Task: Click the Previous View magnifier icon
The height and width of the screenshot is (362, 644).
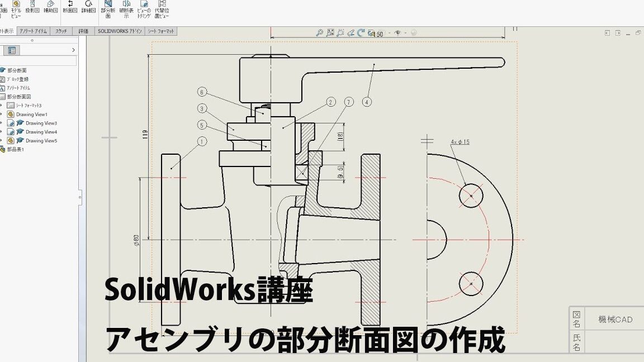Action: pos(340,33)
